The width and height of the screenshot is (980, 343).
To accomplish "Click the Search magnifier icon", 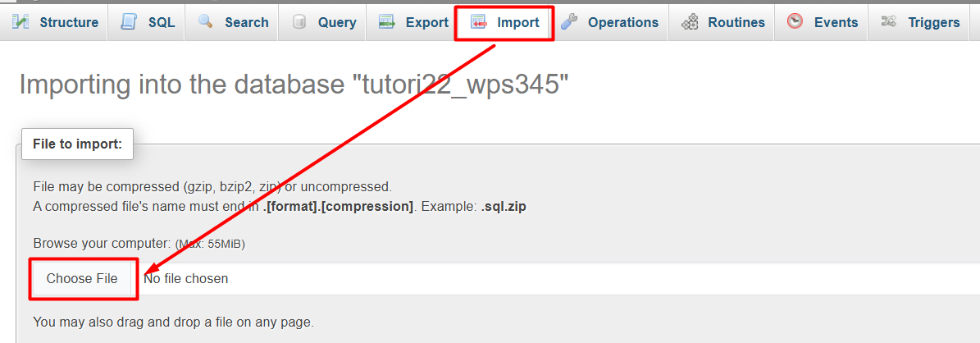I will point(206,22).
